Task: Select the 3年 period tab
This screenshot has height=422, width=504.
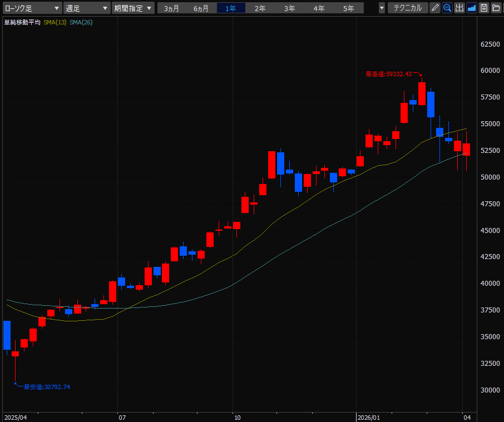Action: (290, 8)
